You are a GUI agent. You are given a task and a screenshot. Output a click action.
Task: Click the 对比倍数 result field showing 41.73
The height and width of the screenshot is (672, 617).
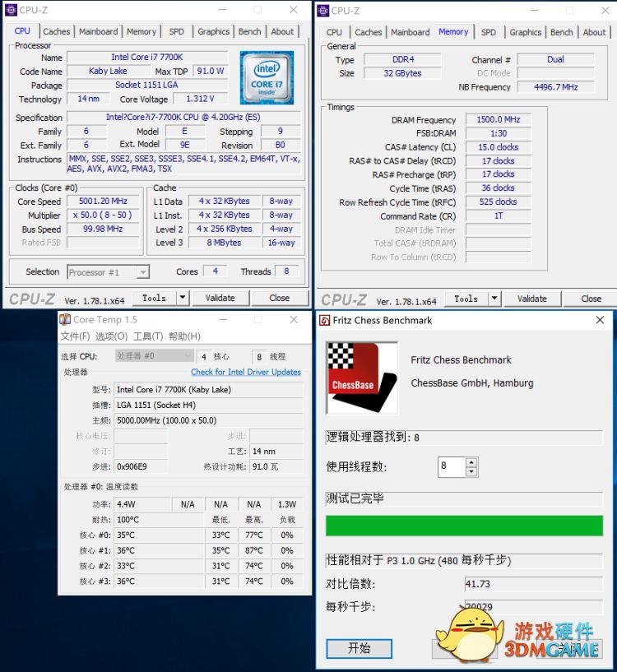pyautogui.click(x=533, y=584)
